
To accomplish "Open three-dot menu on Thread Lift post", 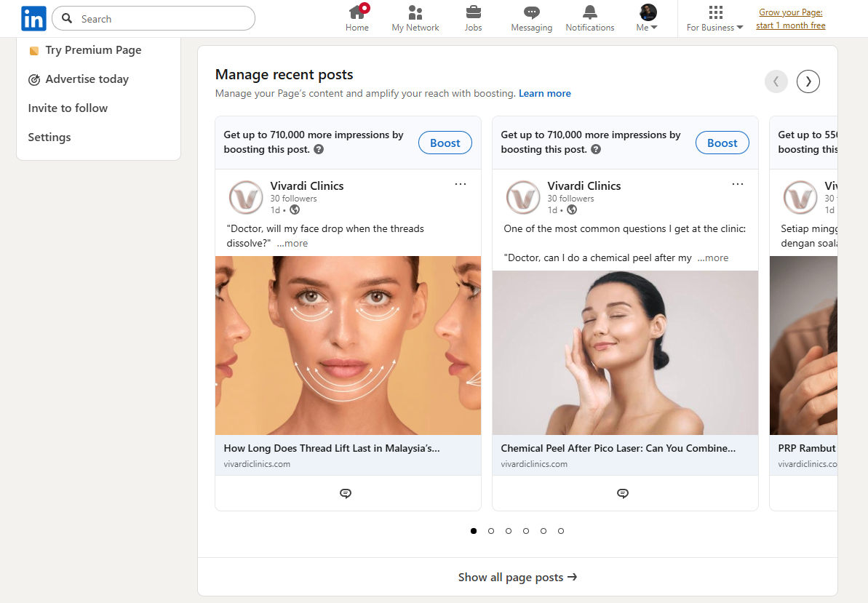I will [461, 185].
